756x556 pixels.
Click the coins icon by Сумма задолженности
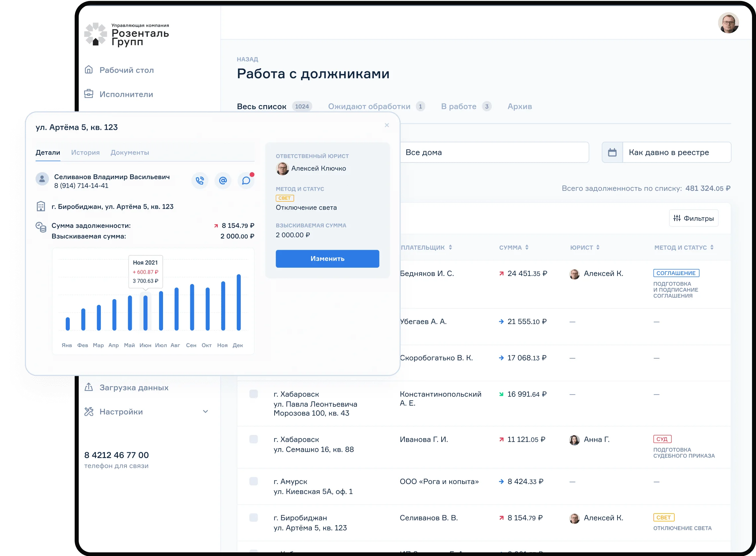pos(41,227)
